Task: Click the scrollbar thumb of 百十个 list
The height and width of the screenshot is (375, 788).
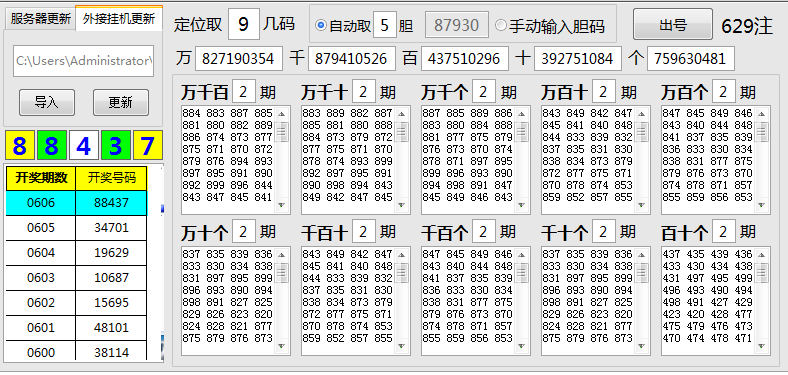Action: pos(761,273)
